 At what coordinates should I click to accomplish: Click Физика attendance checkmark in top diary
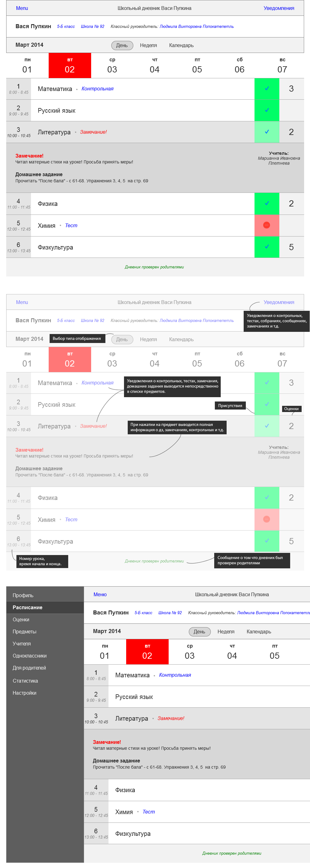(x=267, y=203)
